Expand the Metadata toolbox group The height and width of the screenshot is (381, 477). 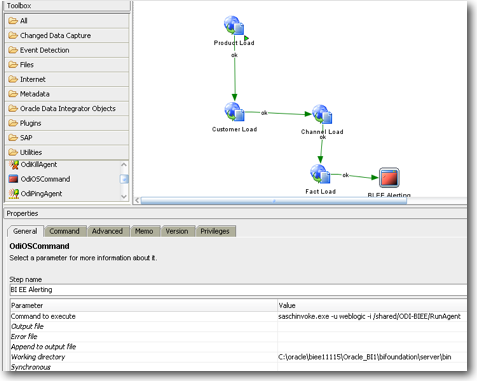coord(67,94)
